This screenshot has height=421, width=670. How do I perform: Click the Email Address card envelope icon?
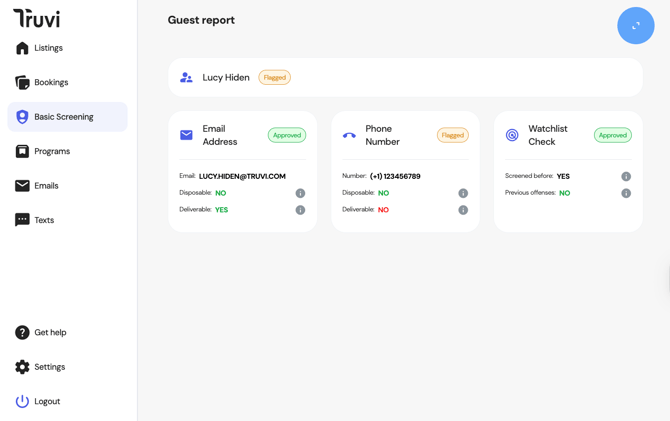pyautogui.click(x=186, y=135)
